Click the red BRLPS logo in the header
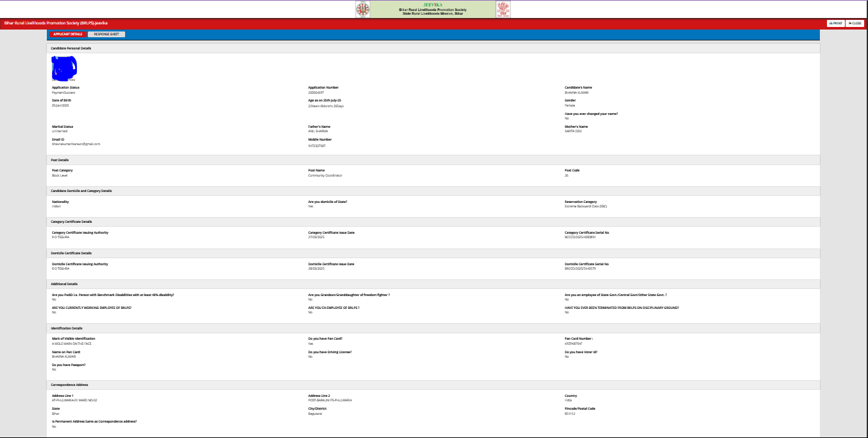Viewport: 868px width, 438px height. [504, 9]
